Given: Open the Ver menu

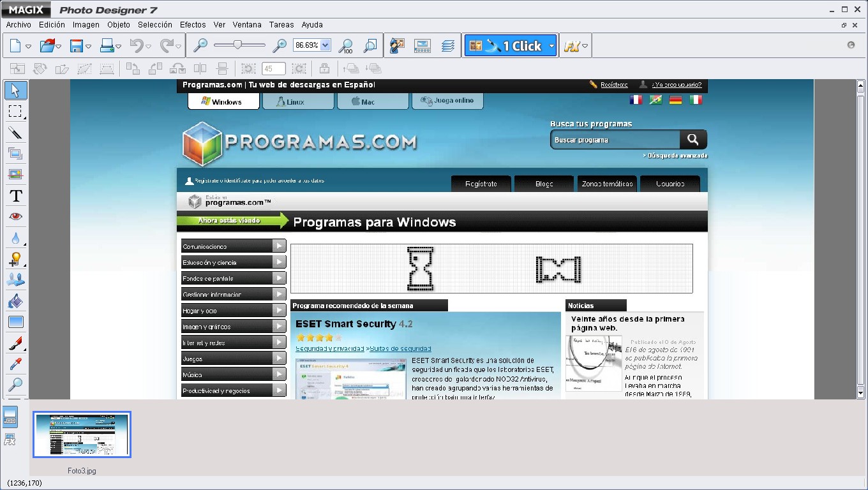Looking at the screenshot, I should click(x=220, y=25).
